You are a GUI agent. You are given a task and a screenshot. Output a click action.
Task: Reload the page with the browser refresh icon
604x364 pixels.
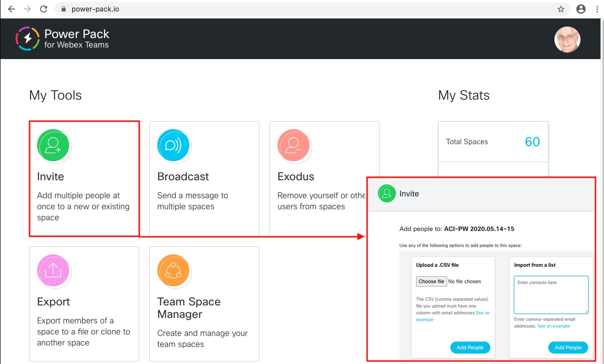tap(44, 9)
